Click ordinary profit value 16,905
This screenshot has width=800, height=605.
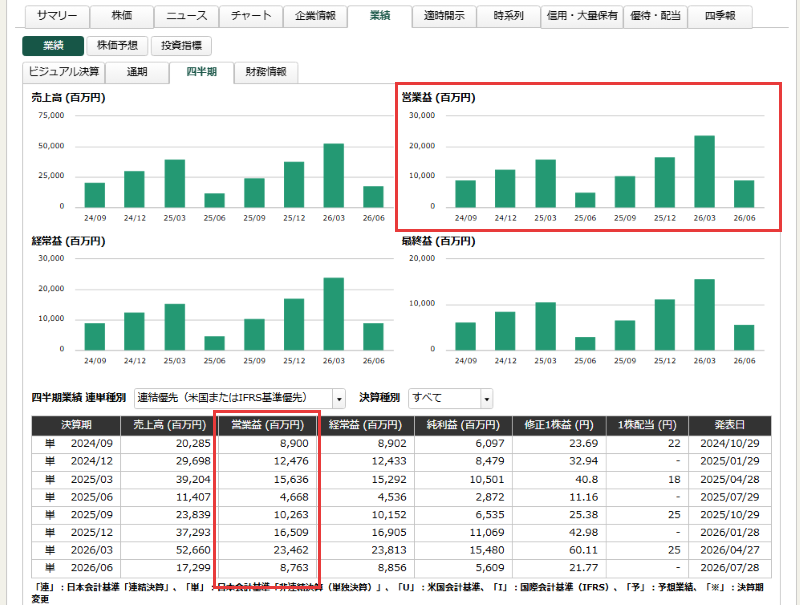coord(389,533)
